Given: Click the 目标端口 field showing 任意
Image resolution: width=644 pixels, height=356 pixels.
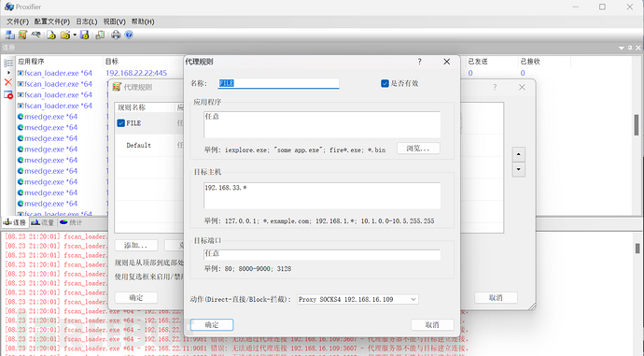Looking at the screenshot, I should click(x=322, y=254).
